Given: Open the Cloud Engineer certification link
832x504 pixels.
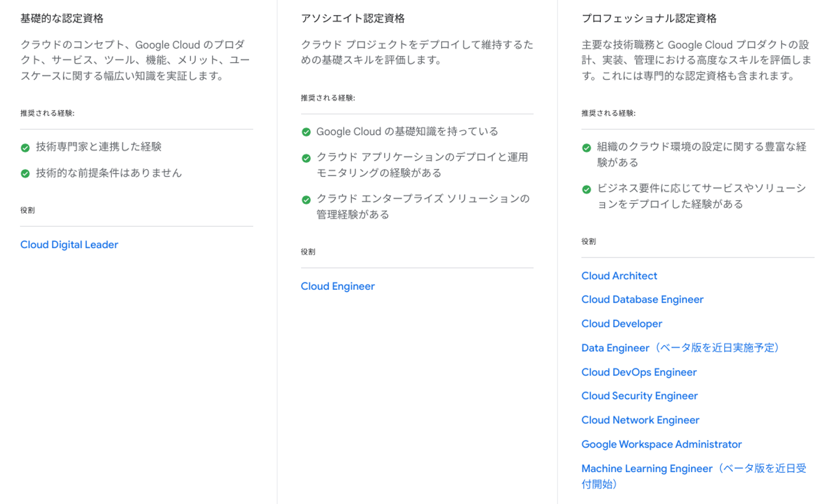Looking at the screenshot, I should pyautogui.click(x=337, y=286).
